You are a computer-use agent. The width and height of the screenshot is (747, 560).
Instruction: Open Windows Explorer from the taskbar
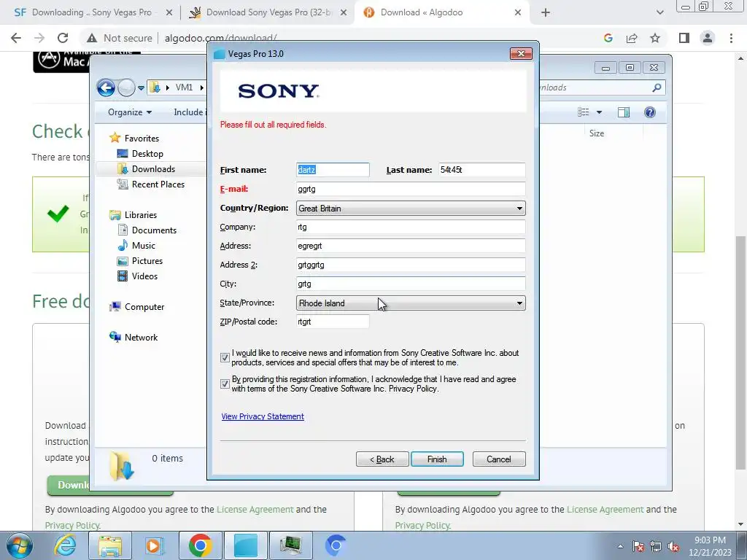tap(110, 545)
